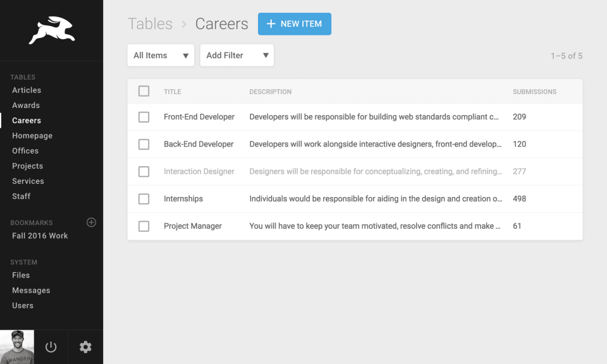Screen dimensions: 607x364
Task: Click the NEW ITEM button
Action: pyautogui.click(x=294, y=23)
